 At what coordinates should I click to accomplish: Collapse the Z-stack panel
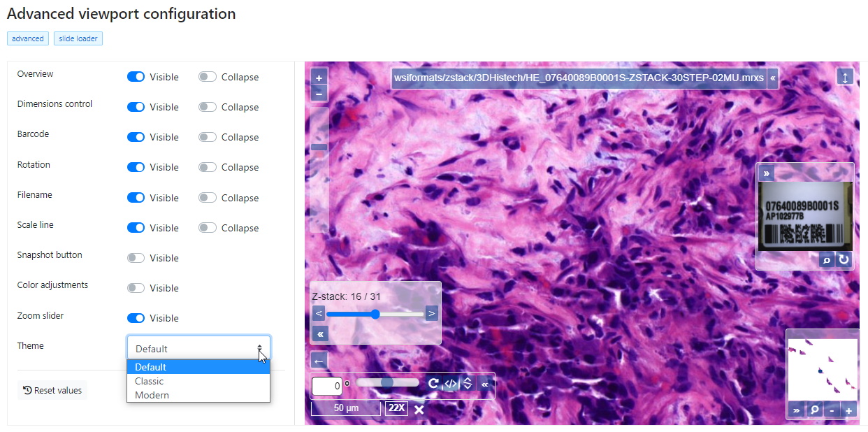(319, 334)
